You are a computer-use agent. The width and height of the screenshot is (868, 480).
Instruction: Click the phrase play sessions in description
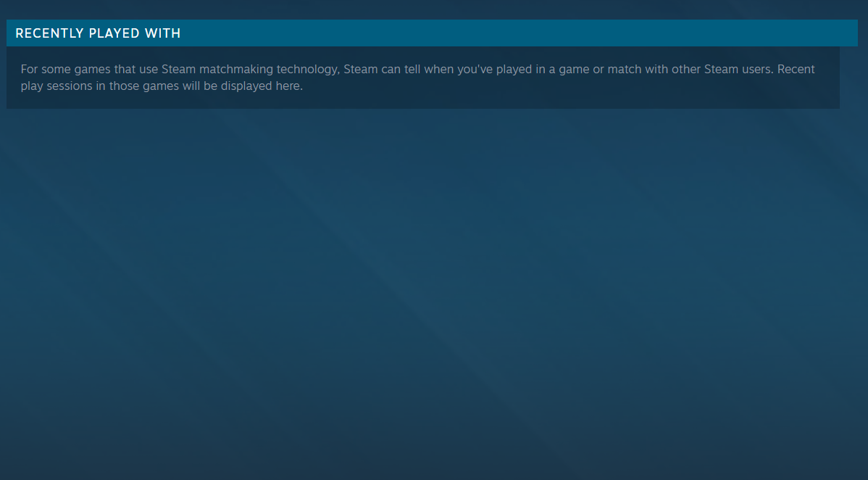coord(55,86)
